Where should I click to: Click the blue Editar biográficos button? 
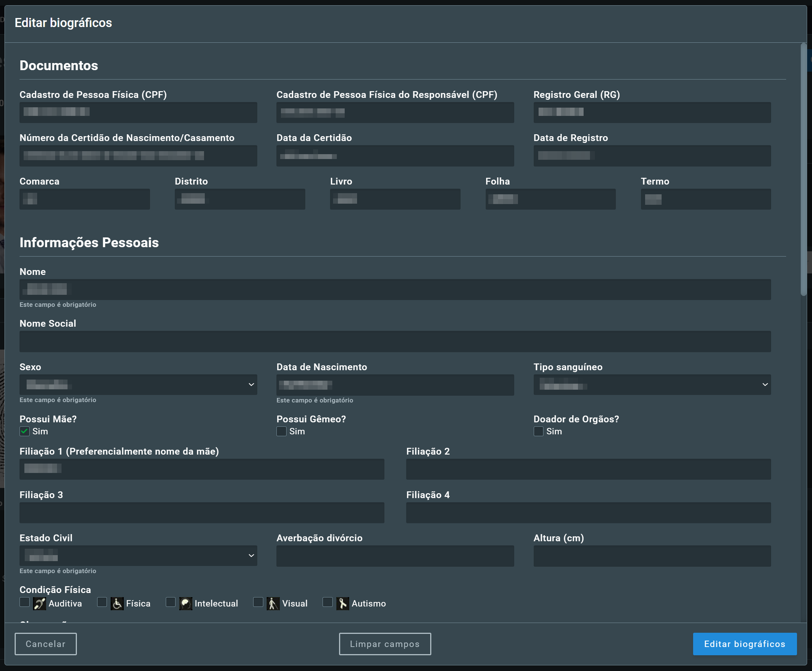click(745, 644)
